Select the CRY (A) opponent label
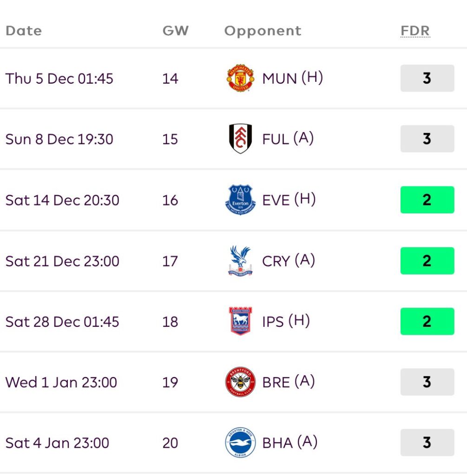The width and height of the screenshot is (467, 476). [x=289, y=261]
